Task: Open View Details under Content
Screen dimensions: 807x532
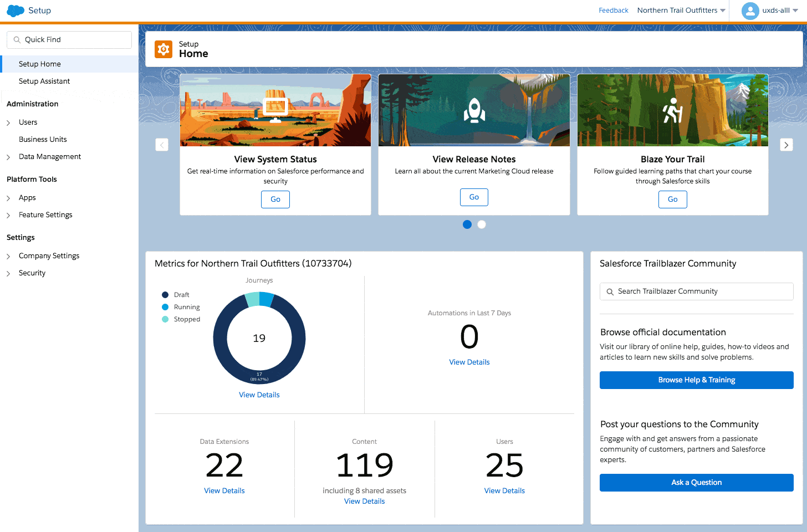Action: tap(365, 502)
